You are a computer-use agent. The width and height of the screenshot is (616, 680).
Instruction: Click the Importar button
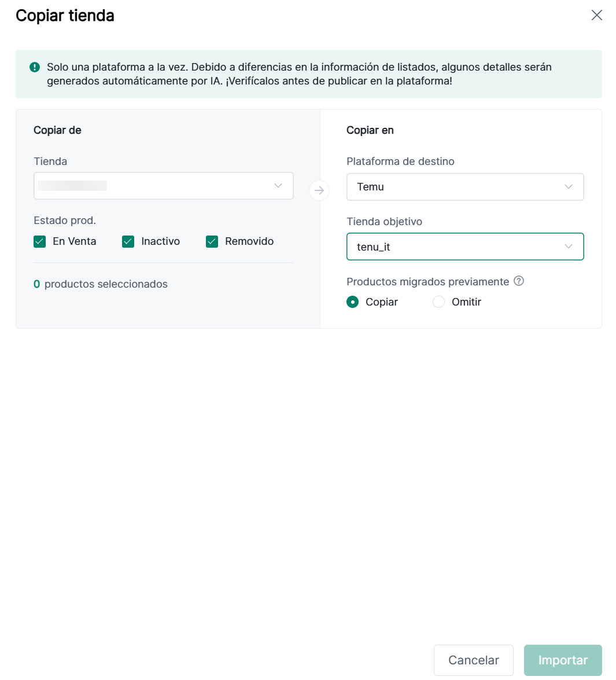(563, 660)
